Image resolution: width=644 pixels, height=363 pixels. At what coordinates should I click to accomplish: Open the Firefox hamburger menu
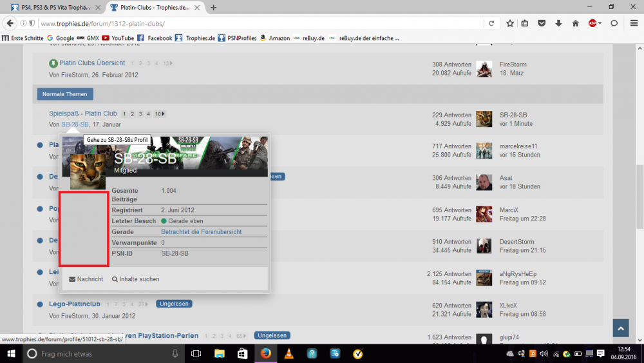pyautogui.click(x=634, y=23)
